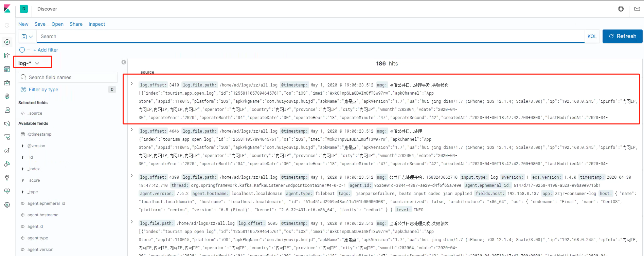Select the @timestamp field in Available fields
Viewport: 644px width, 256px height.
coord(39,134)
